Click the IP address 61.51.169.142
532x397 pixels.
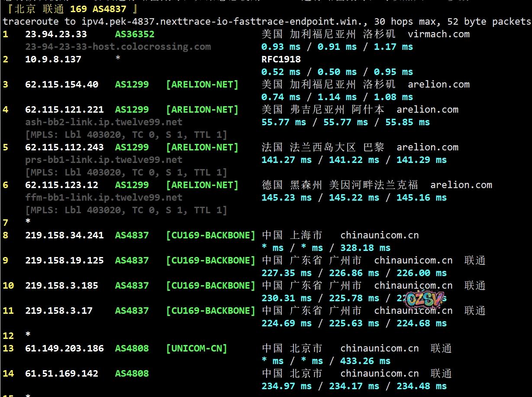[61, 374]
